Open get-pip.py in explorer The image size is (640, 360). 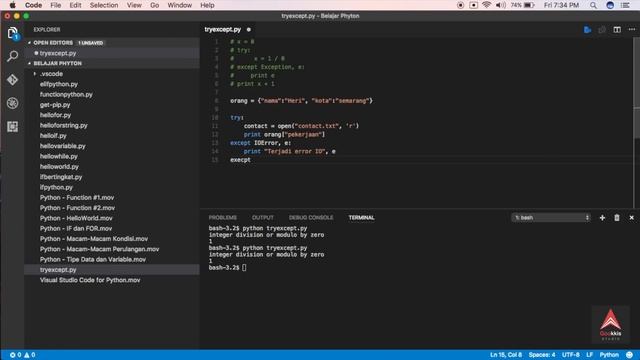[x=55, y=105]
